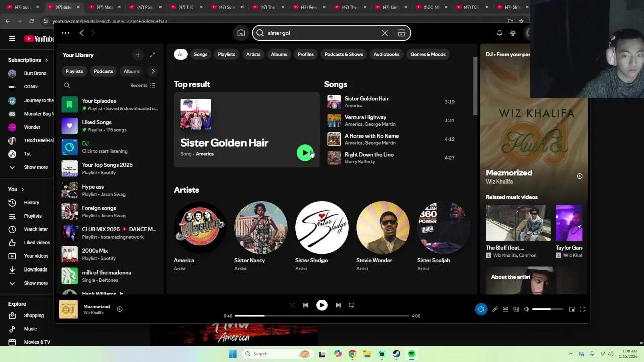This screenshot has height=362, width=644.
Task: Filter results by Albums
Action: 279,54
